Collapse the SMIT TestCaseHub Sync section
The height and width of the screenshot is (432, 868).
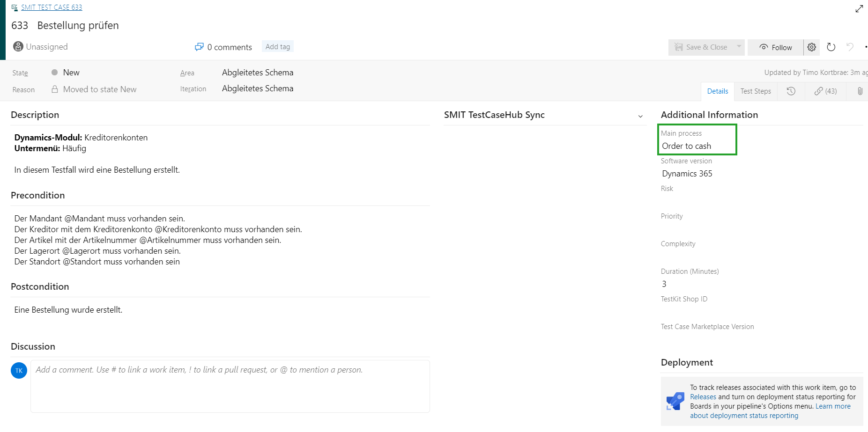640,116
